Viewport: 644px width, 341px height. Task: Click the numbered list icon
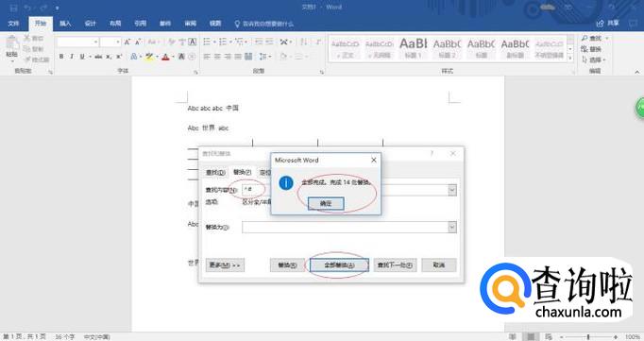point(223,42)
